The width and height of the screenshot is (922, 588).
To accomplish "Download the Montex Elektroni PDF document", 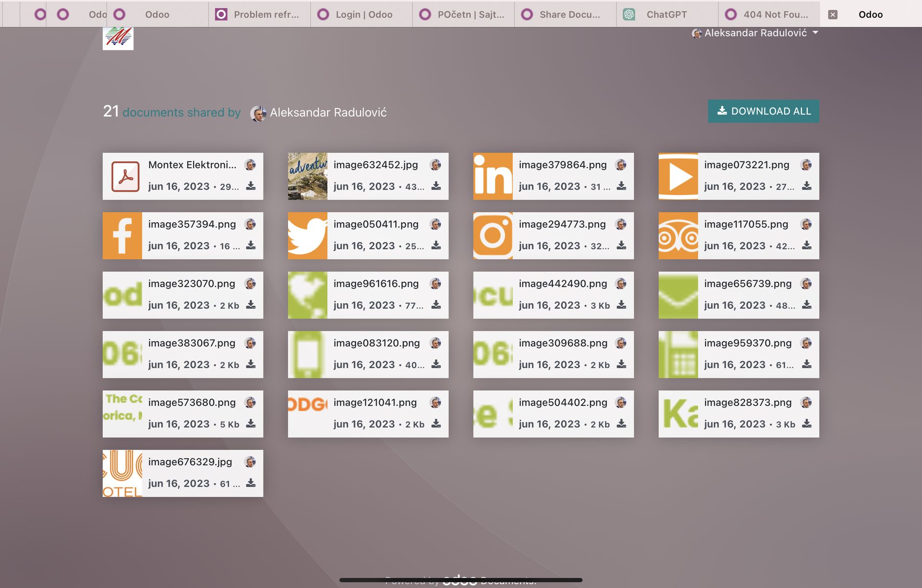I will click(x=251, y=186).
